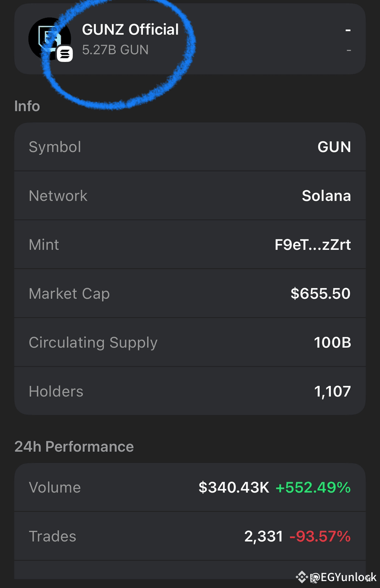Tap the $655.50 market cap value
The height and width of the screenshot is (588, 380).
pos(321,293)
